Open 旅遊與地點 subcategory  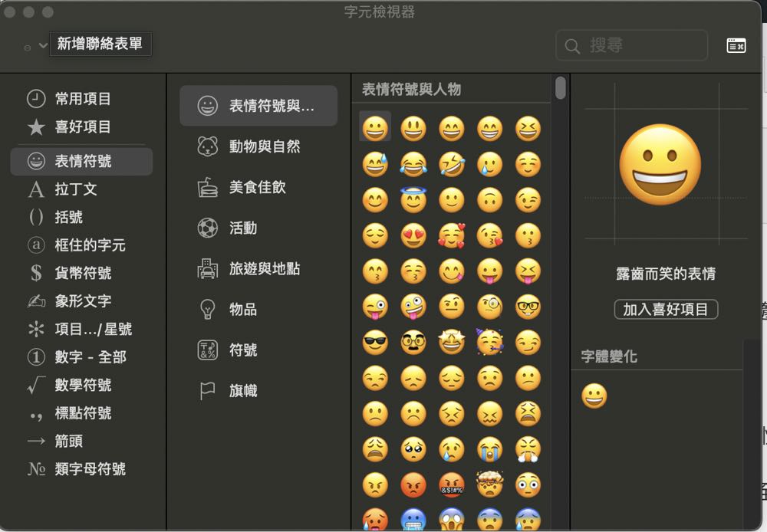coord(258,268)
